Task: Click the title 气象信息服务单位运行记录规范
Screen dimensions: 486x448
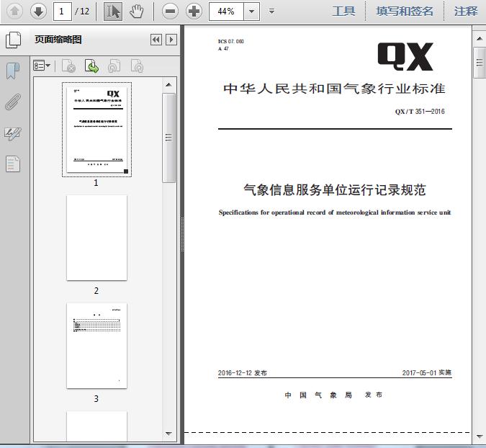Action: coord(335,189)
